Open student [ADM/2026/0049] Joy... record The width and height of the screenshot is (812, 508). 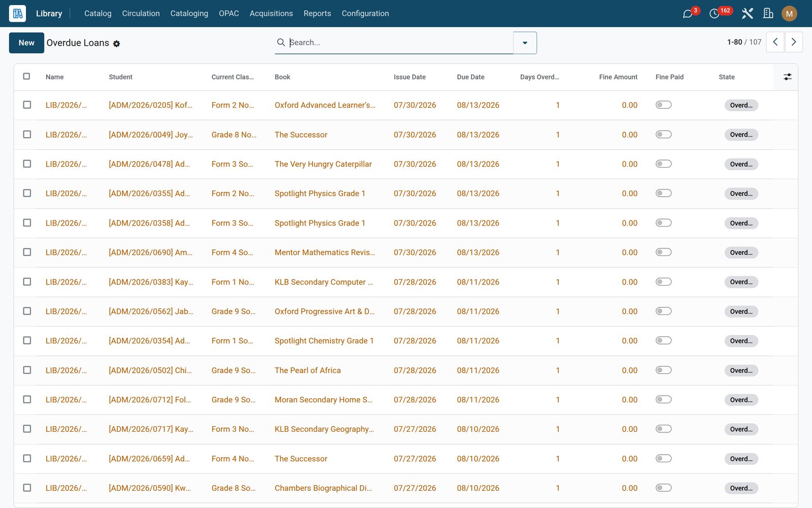click(151, 135)
